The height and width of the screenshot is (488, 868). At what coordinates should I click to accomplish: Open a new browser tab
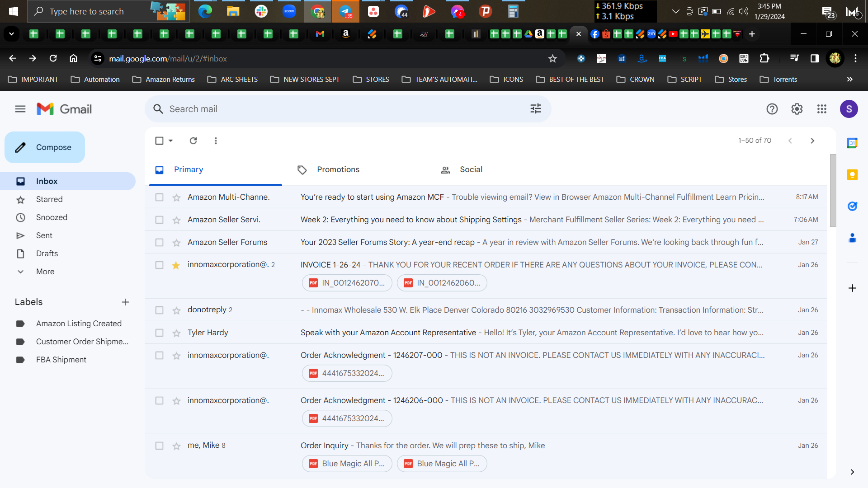[x=752, y=34]
